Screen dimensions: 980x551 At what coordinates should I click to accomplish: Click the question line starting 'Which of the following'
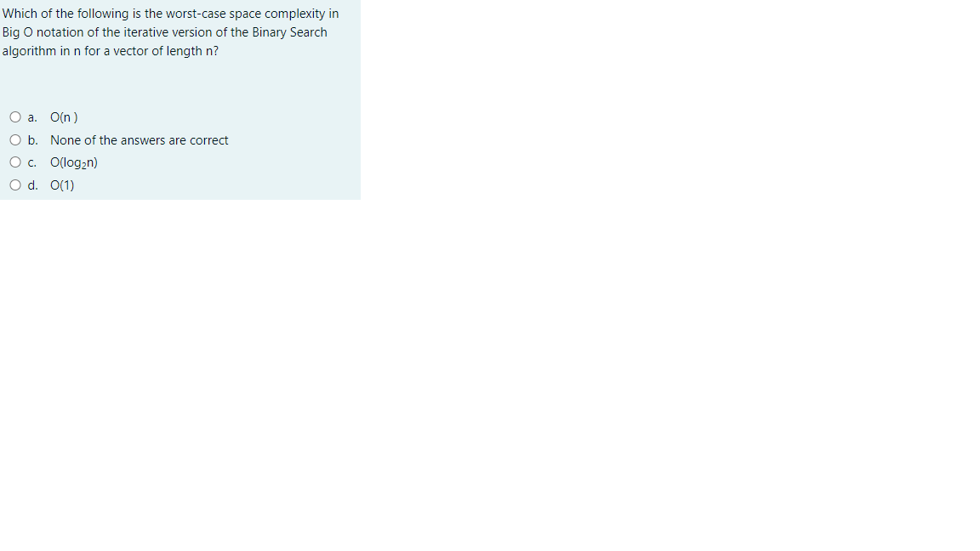171,14
